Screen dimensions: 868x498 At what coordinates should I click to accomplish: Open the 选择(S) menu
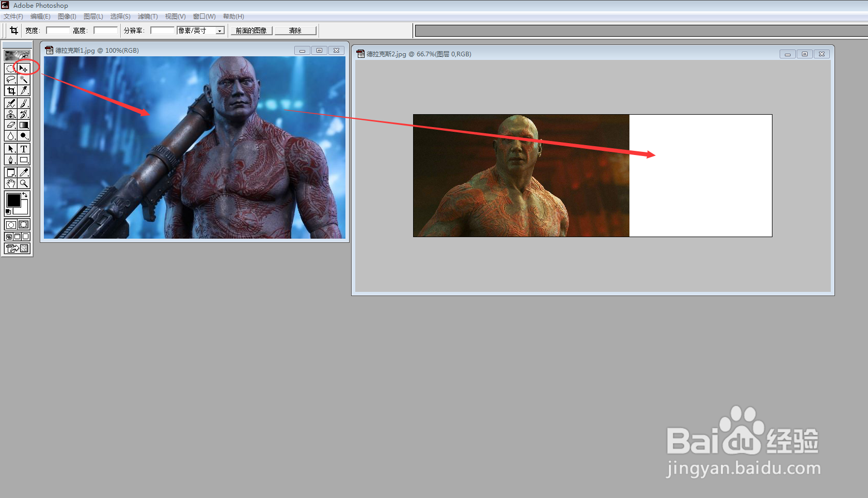coord(120,17)
